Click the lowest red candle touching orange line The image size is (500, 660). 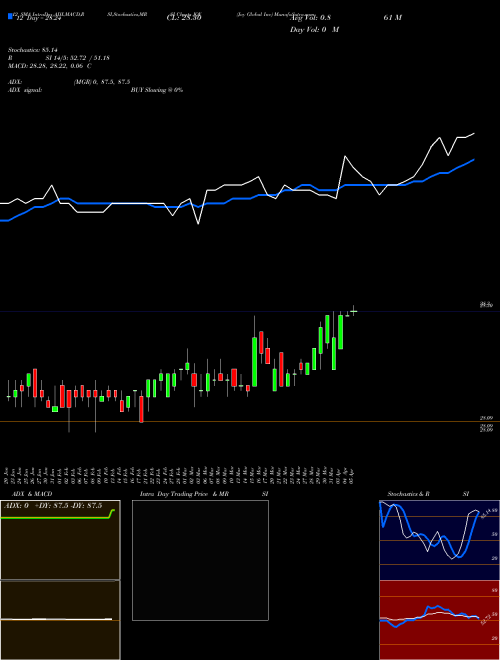click(141, 408)
